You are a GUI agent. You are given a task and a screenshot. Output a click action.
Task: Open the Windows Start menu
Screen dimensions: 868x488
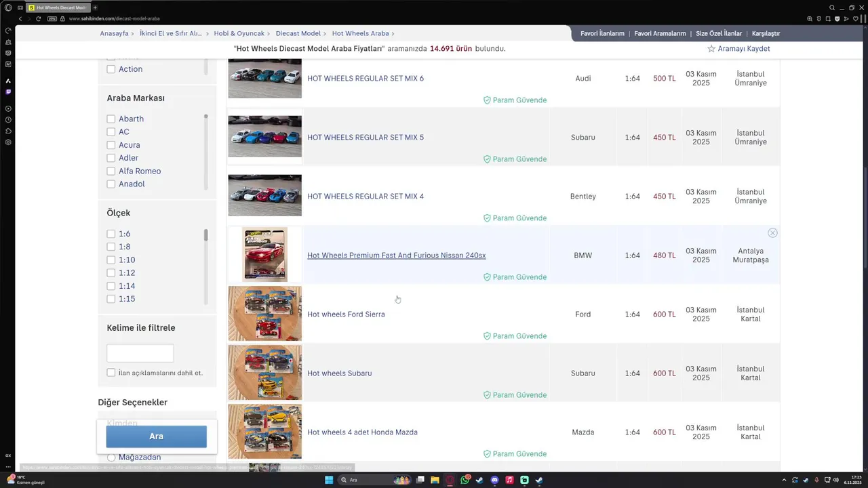click(329, 480)
